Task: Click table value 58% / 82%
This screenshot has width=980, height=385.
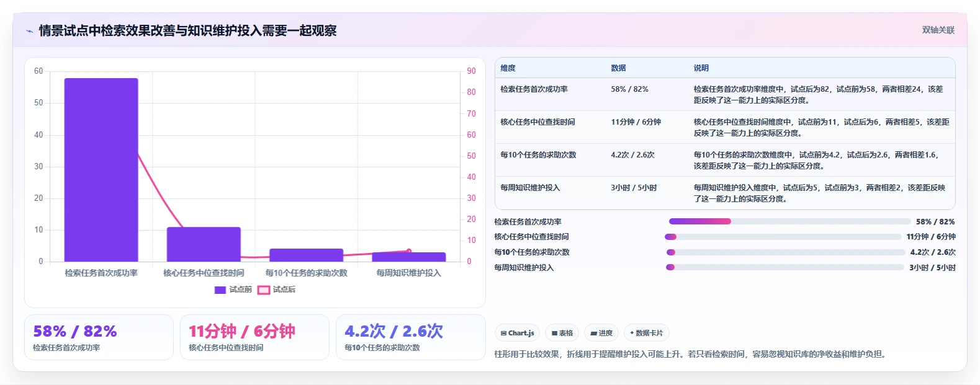Action: click(x=629, y=89)
